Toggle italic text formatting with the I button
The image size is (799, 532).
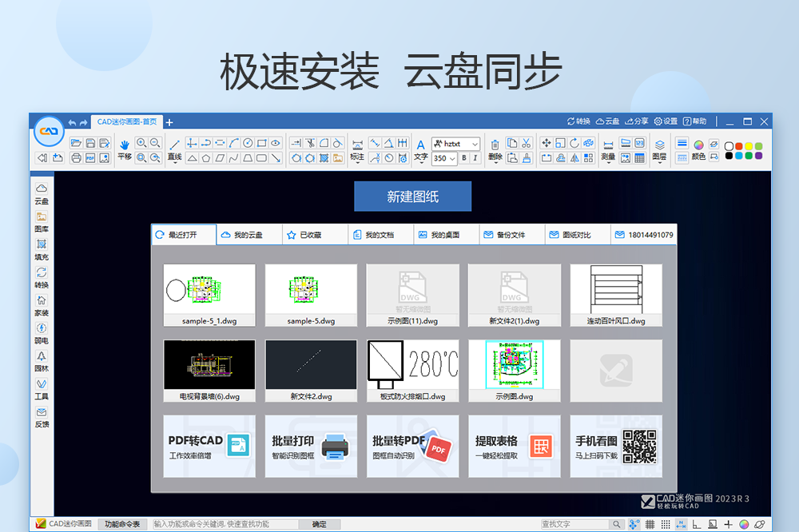[475, 157]
